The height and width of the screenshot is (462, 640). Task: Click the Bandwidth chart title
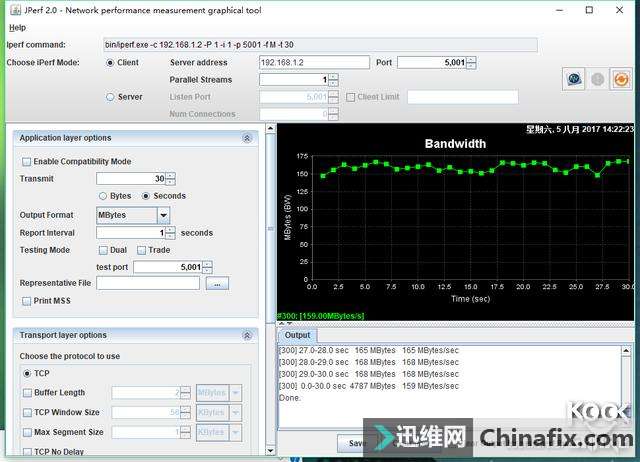[455, 144]
